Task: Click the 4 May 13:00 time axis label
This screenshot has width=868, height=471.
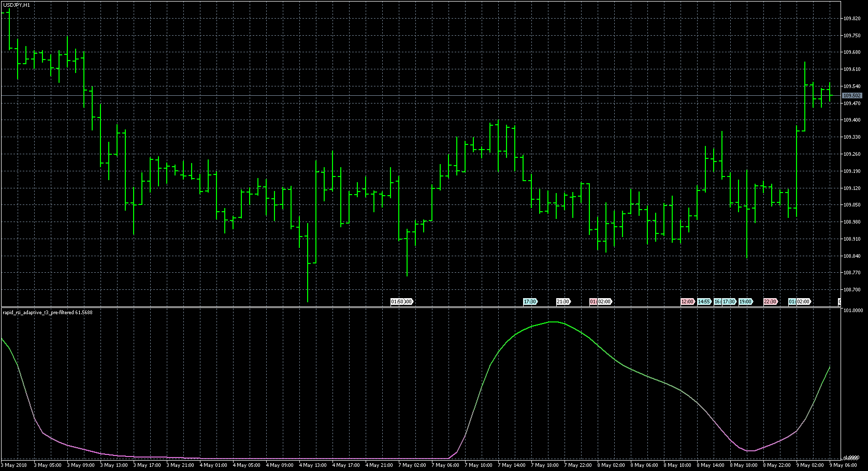Action: pos(313,465)
